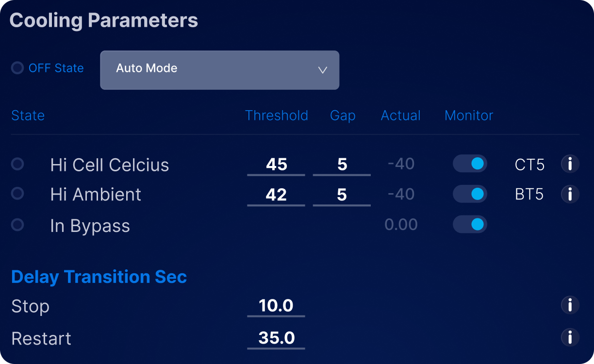Open the Auto Mode dropdown
The width and height of the screenshot is (594, 364).
tap(219, 70)
